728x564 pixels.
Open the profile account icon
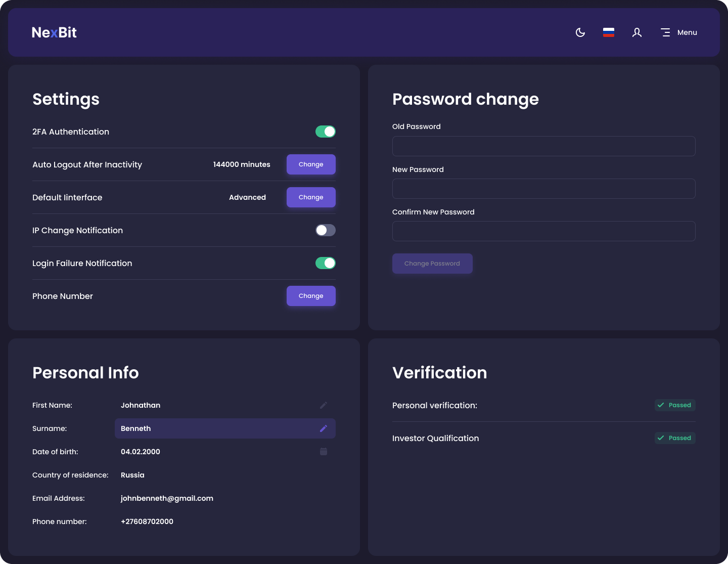pyautogui.click(x=636, y=32)
